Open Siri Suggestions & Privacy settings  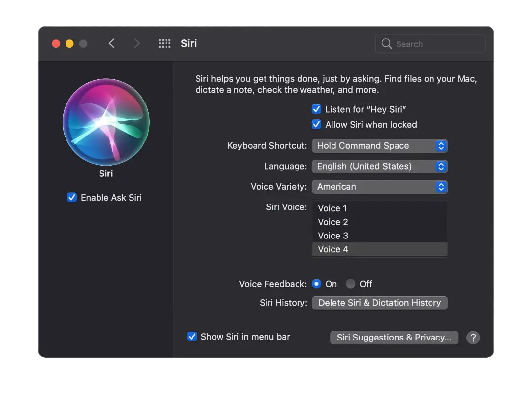point(394,338)
